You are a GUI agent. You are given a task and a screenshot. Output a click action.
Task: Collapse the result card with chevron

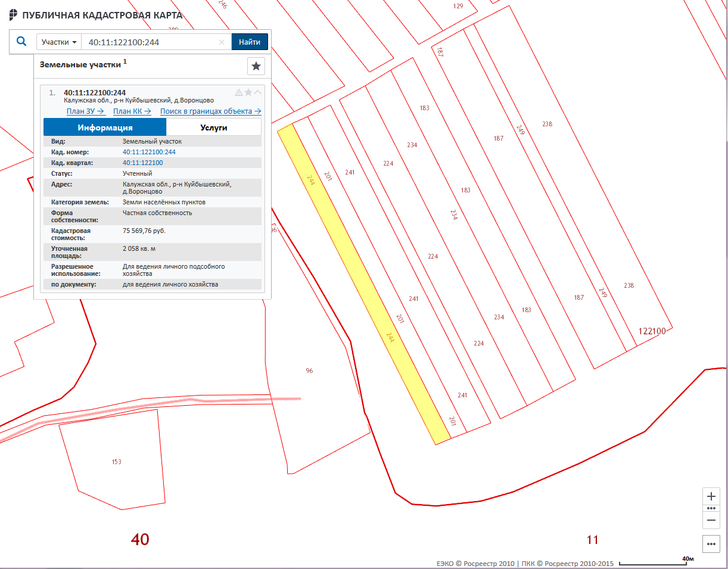click(258, 92)
